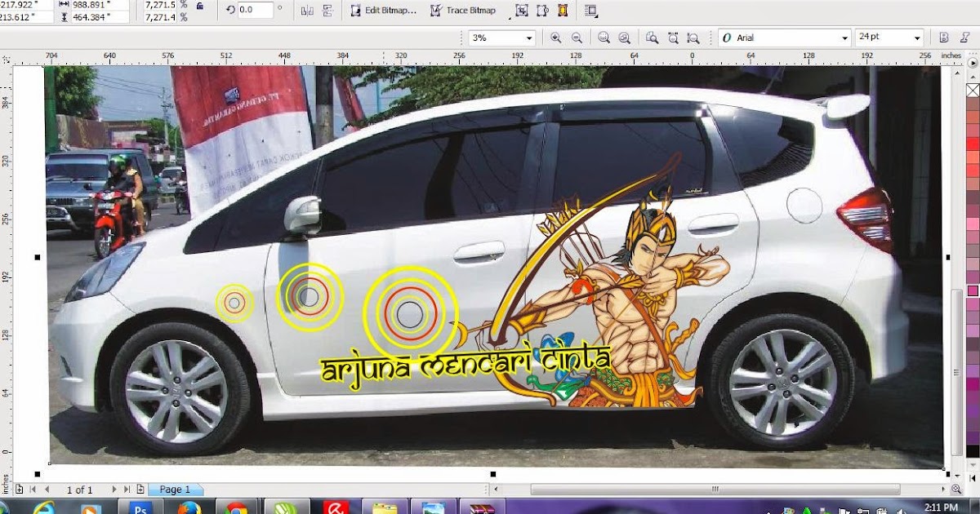Open the Crop Bitmap tool icon
This screenshot has height=514, width=980.
pos(522,11)
